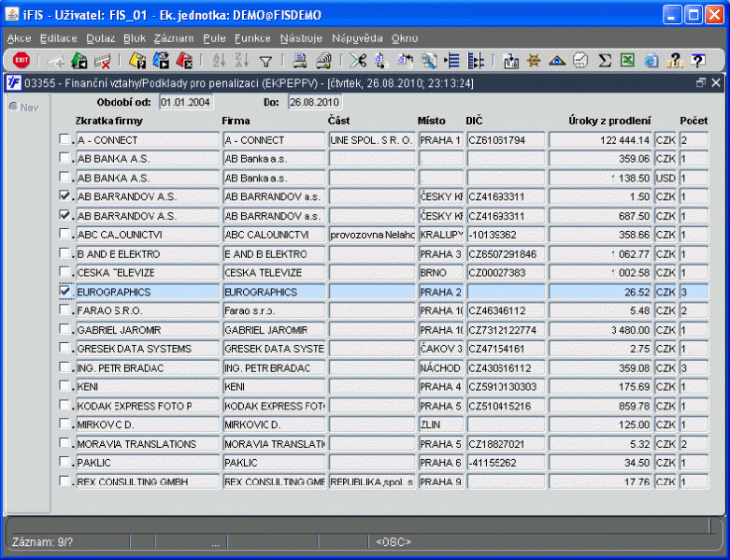
Task: Open the Okno menu
Action: click(405, 38)
